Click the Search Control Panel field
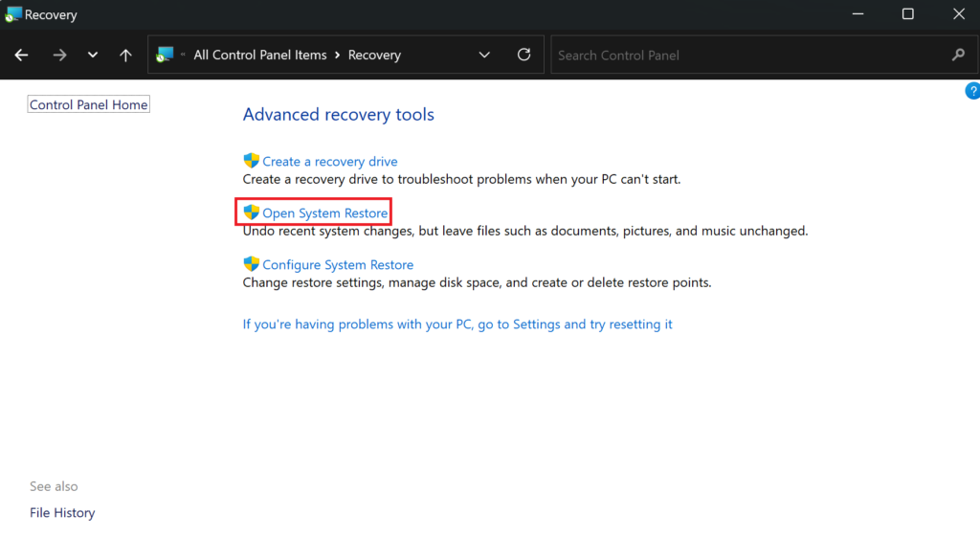The width and height of the screenshot is (980, 537). [746, 56]
